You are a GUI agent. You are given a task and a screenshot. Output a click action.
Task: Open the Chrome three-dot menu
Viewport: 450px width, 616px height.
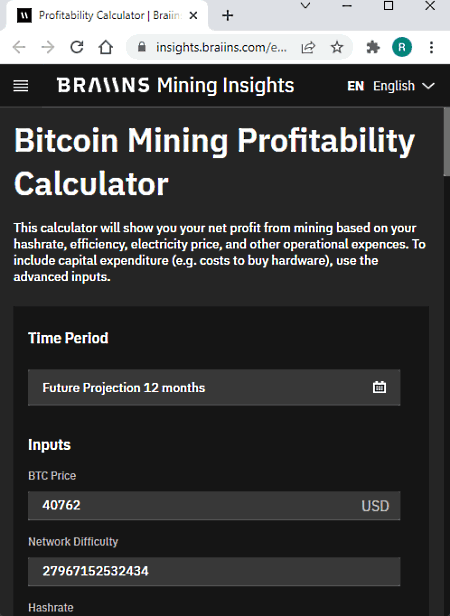click(431, 48)
